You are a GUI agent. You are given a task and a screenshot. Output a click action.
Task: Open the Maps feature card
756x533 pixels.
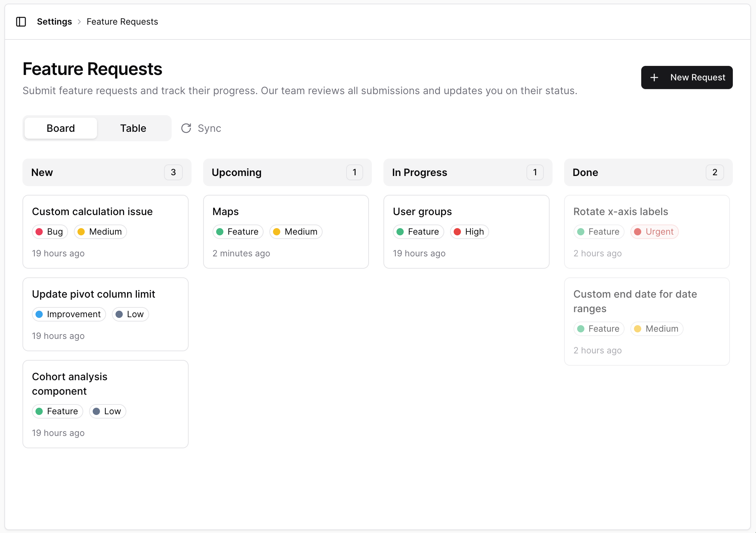pos(286,232)
